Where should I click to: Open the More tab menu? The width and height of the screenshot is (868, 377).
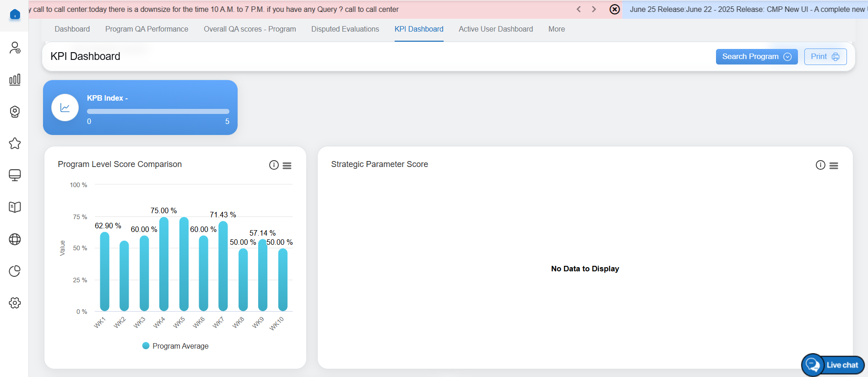(x=556, y=29)
